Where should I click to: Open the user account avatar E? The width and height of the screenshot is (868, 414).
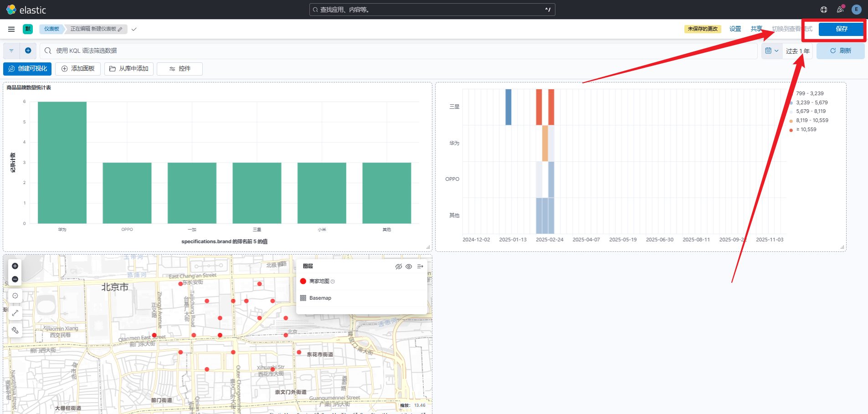coord(857,10)
